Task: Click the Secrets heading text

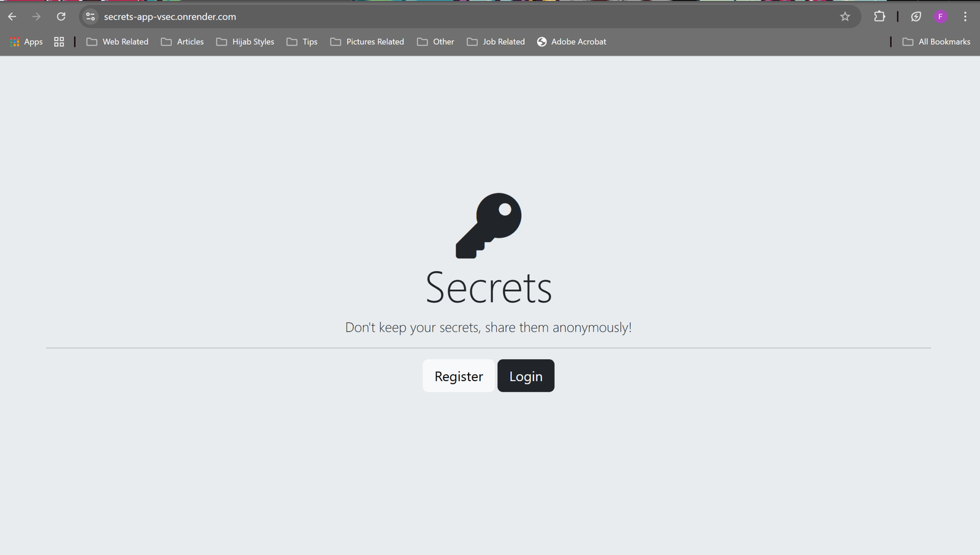Action: point(489,287)
